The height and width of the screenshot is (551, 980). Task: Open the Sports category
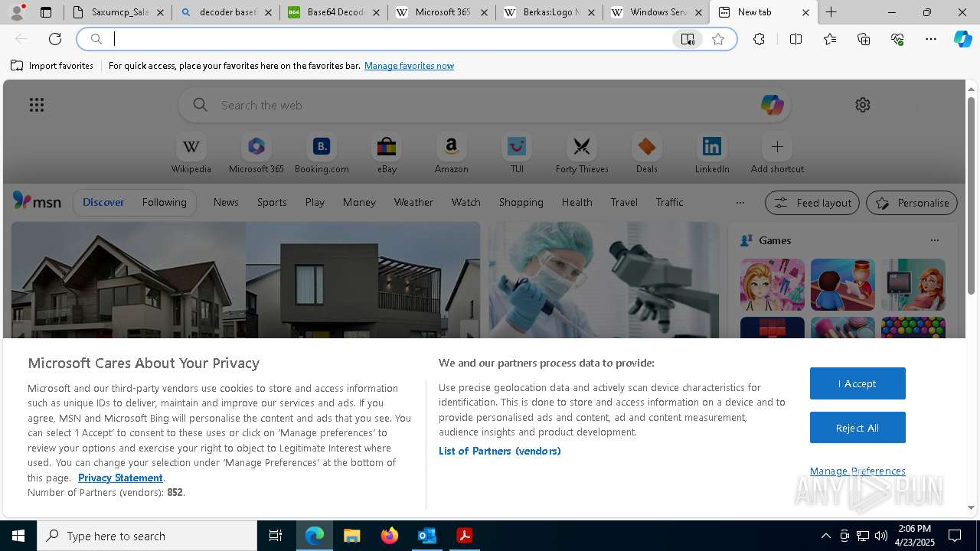point(272,202)
